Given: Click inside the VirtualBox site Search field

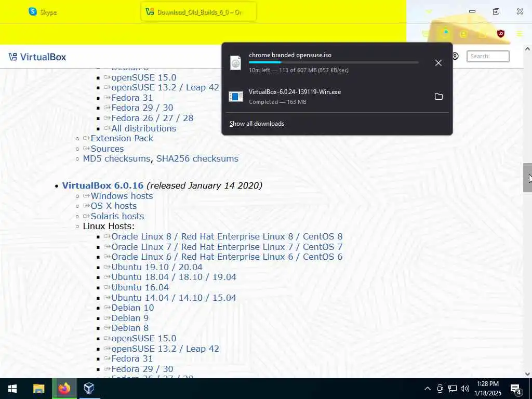Looking at the screenshot, I should (x=487, y=56).
